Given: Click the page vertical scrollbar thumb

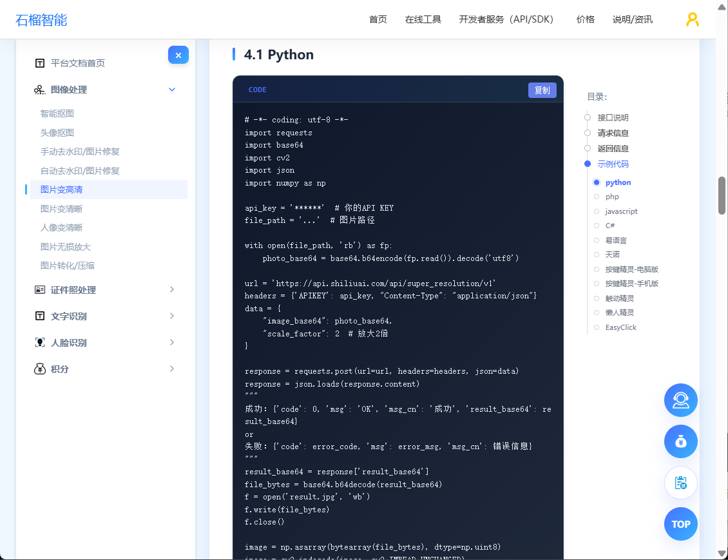Looking at the screenshot, I should click(x=722, y=195).
